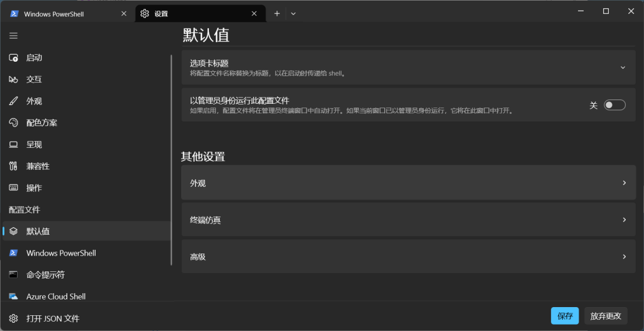644x331 pixels.
Task: Click the 外观 brush icon in sidebar
Action: 14,101
